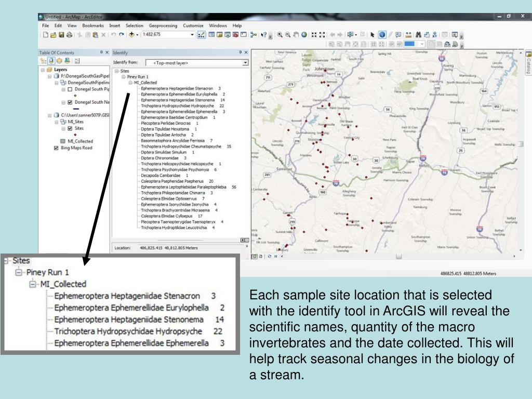Open a map file with the folder icon
Viewport: 532px width, 399px height.
[x=54, y=35]
